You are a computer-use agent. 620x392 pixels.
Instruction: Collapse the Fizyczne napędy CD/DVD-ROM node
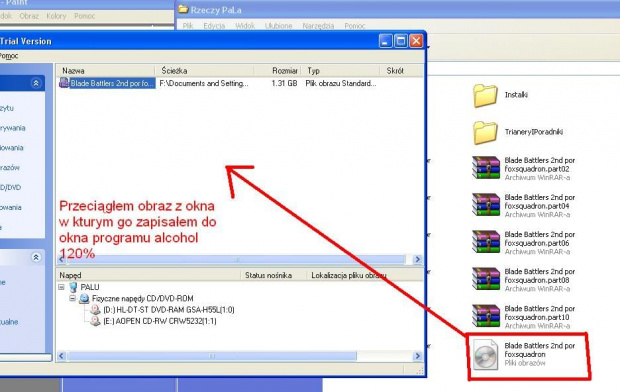pyautogui.click(x=72, y=298)
